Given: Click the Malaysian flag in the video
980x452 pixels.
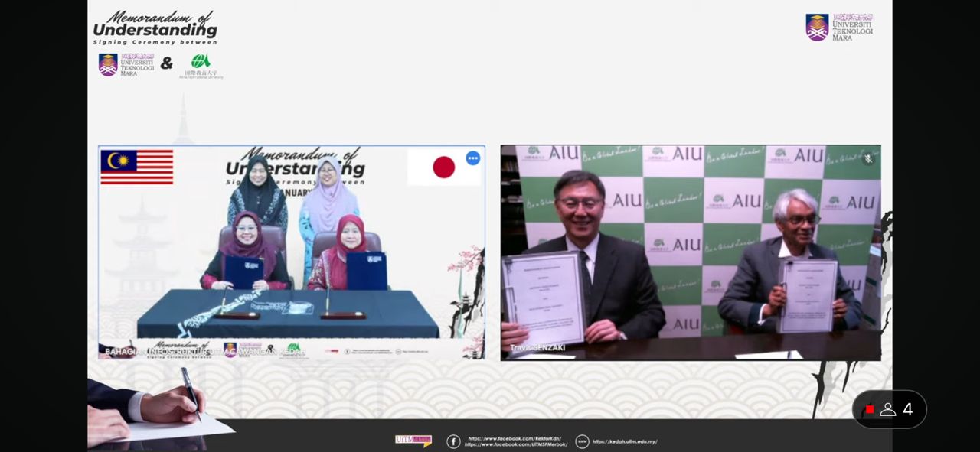Looking at the screenshot, I should click(137, 167).
